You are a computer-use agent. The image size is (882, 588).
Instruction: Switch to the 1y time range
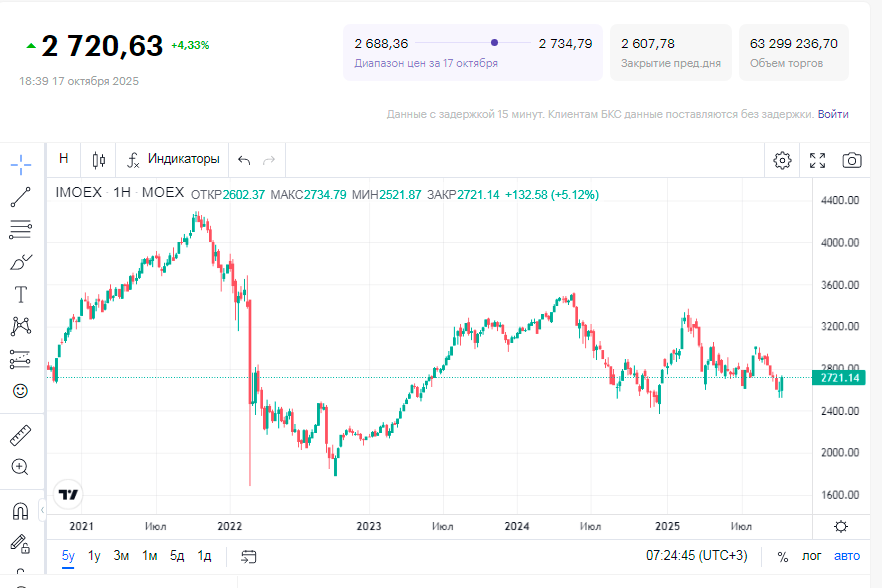94,556
